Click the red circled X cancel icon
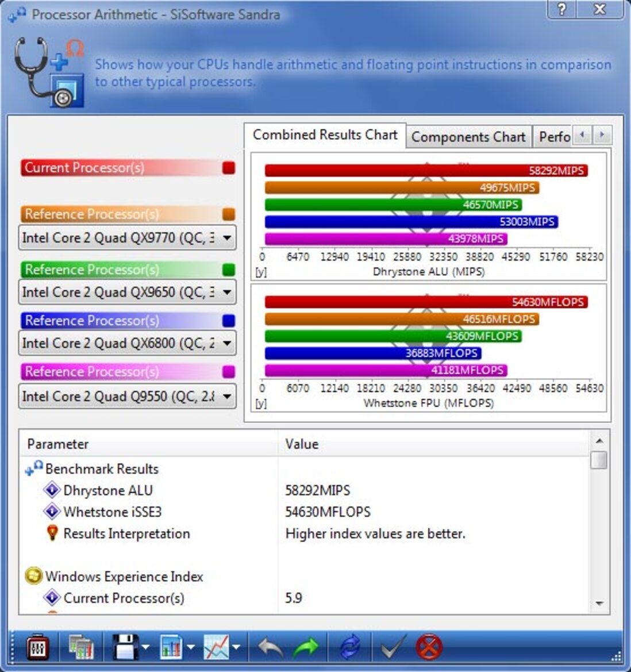Screen dimensions: 631x672 click(429, 647)
